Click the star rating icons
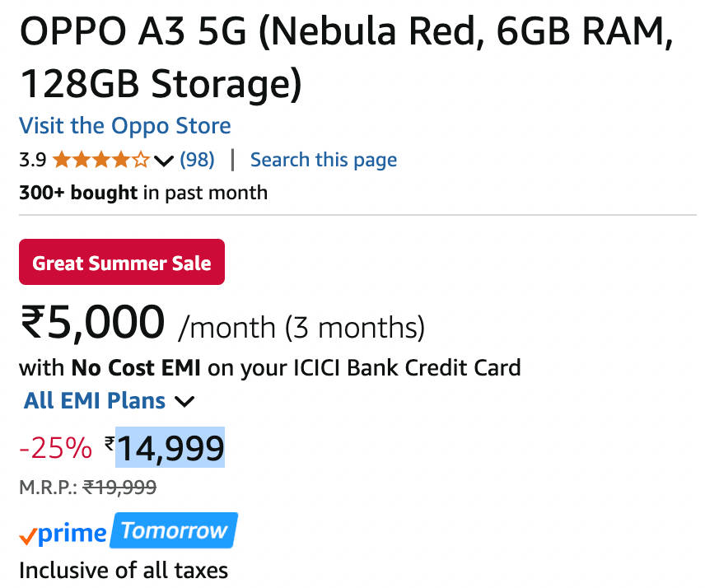Screen dimensions: 705x588 click(x=101, y=160)
